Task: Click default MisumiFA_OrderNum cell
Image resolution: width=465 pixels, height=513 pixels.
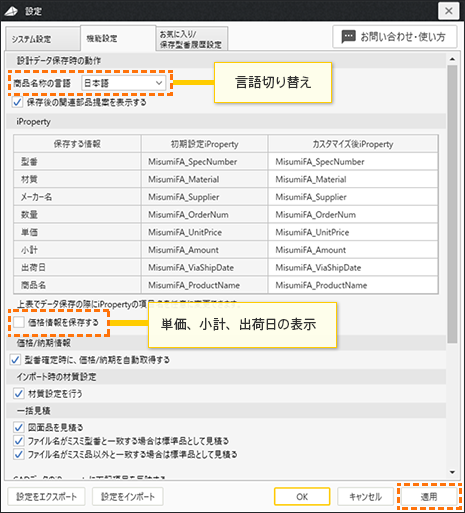Action: [x=204, y=215]
